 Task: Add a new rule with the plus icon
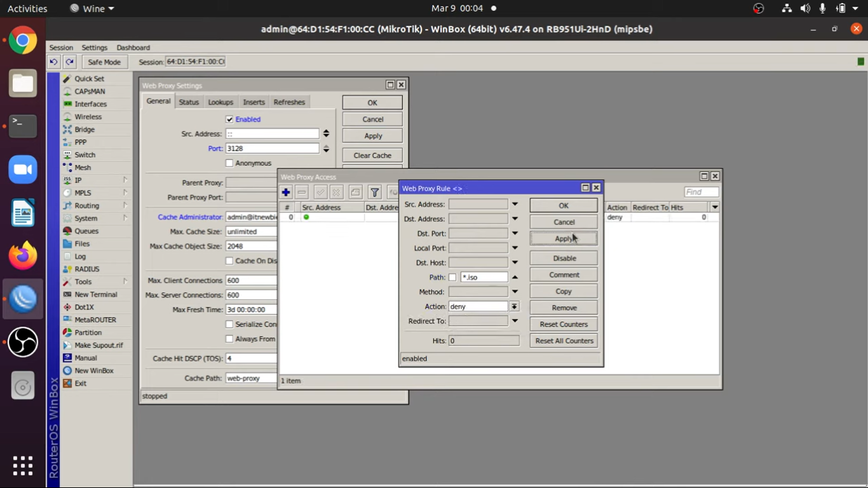[x=286, y=193]
